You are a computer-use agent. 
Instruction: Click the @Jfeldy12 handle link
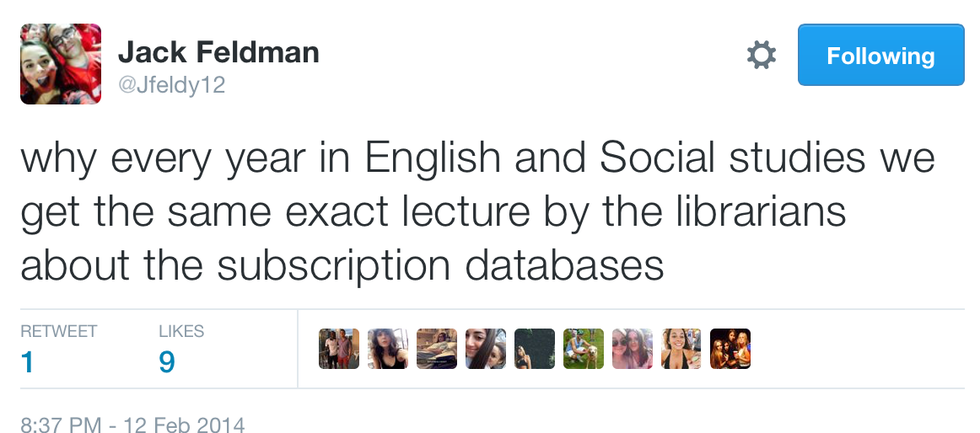pyautogui.click(x=172, y=86)
